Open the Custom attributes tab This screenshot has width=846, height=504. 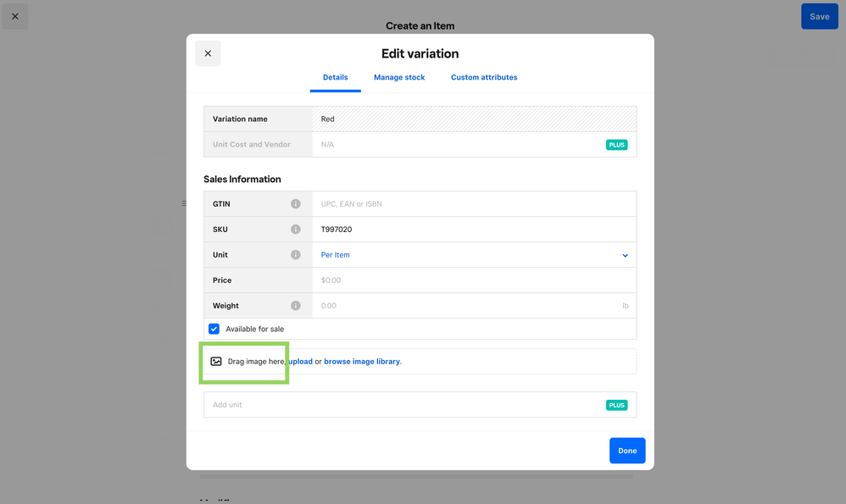click(484, 77)
